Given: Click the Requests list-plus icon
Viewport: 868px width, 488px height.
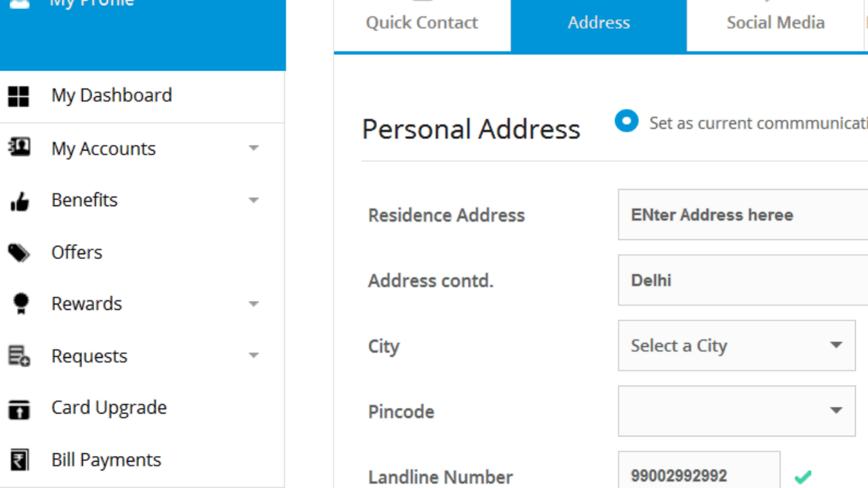Looking at the screenshot, I should (x=18, y=356).
